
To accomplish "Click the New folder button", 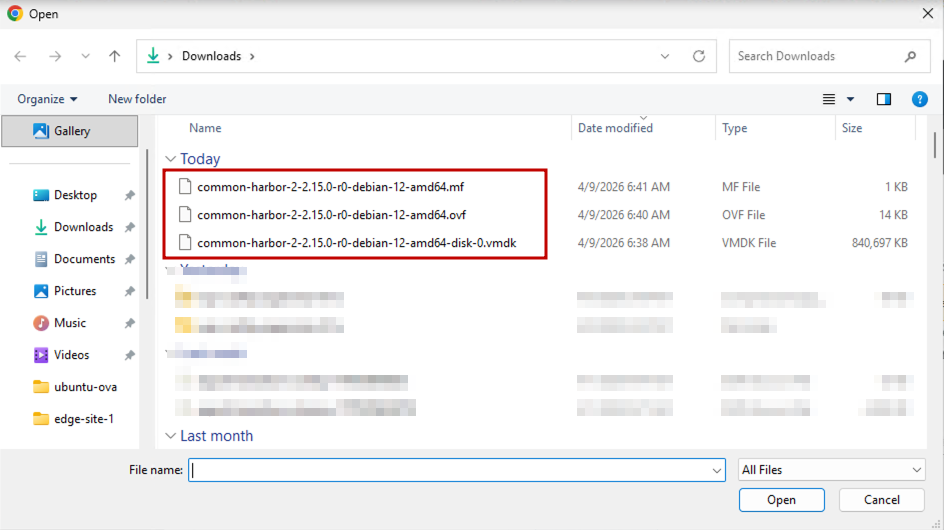I will tap(137, 99).
